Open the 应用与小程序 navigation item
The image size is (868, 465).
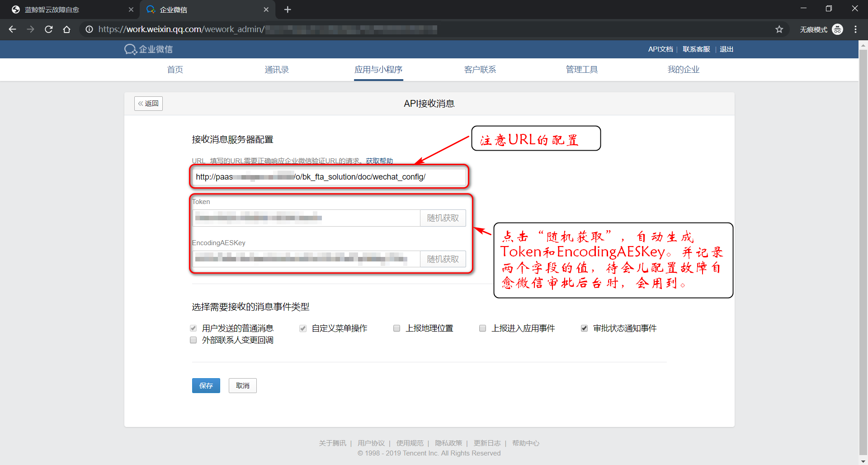point(378,70)
